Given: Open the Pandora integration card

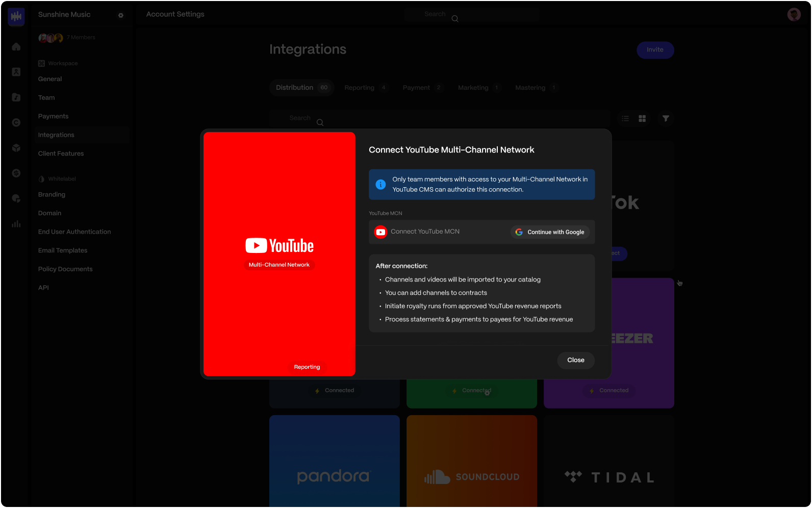Looking at the screenshot, I should [335, 461].
